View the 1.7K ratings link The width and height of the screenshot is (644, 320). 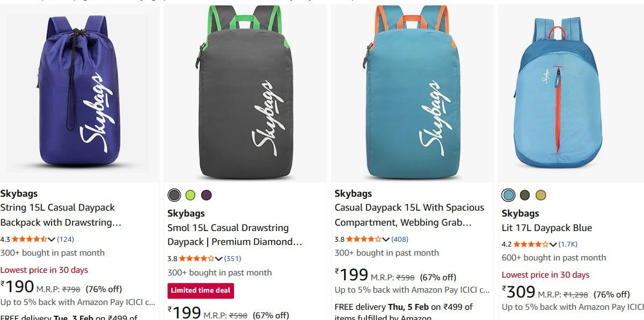[568, 244]
